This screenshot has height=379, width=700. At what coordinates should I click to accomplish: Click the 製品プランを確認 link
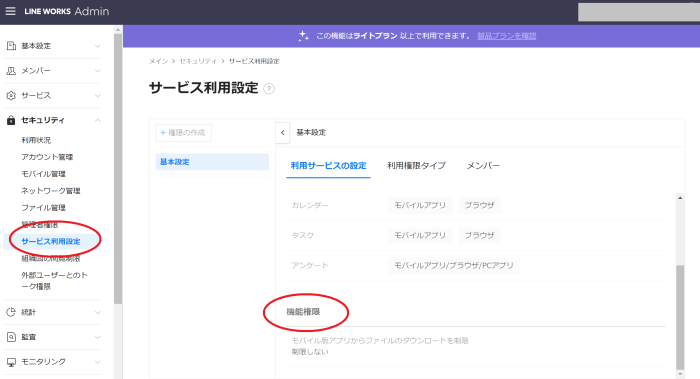(x=507, y=36)
